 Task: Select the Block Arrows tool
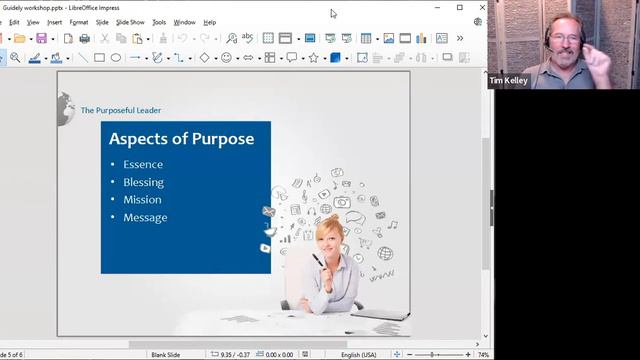tap(248, 58)
